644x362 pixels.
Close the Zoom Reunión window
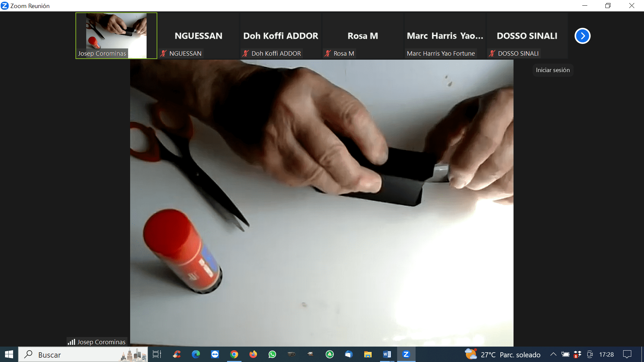(x=632, y=6)
